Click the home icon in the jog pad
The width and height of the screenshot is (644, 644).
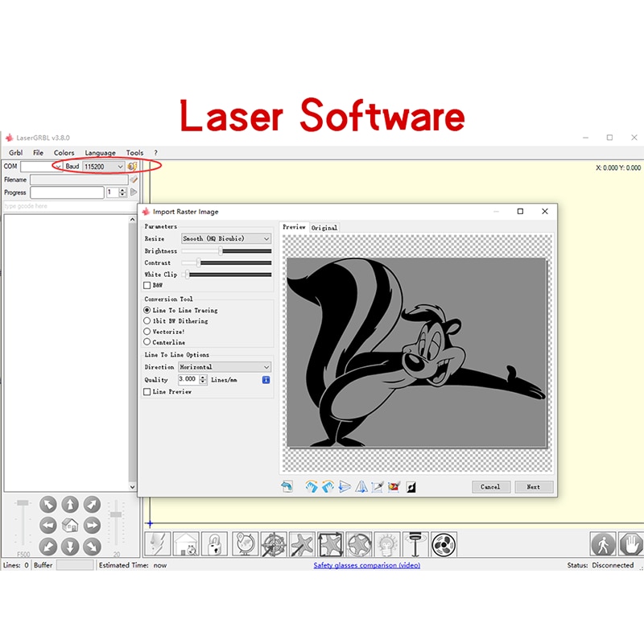70,526
